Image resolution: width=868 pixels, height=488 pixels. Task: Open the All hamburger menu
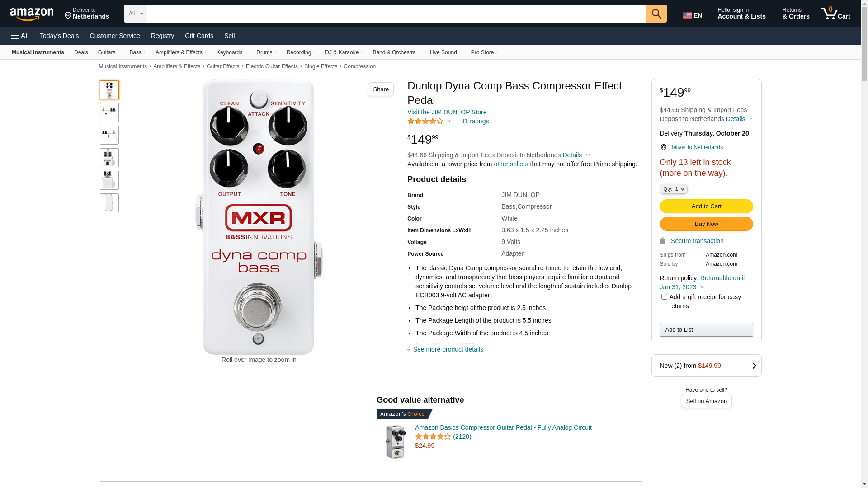[20, 36]
